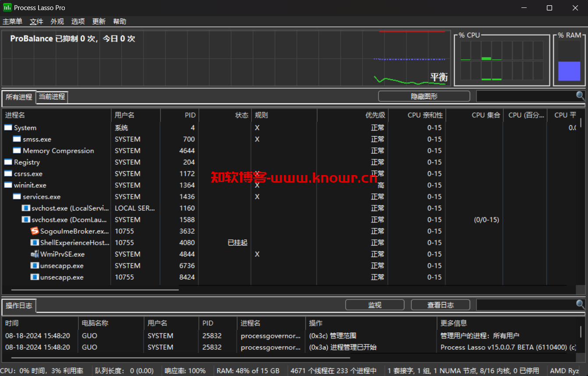Select the SogouImeBroker.ex... process row
The height and width of the screenshot is (376, 588).
click(289, 231)
